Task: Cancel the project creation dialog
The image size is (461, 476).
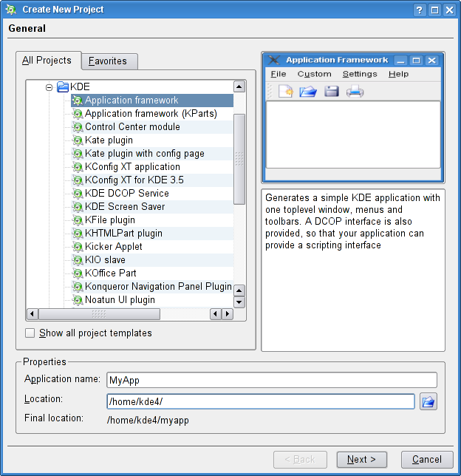Action: [426, 460]
